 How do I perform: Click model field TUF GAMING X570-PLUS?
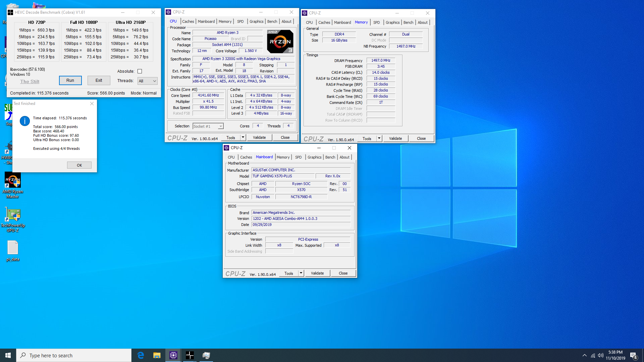click(283, 176)
